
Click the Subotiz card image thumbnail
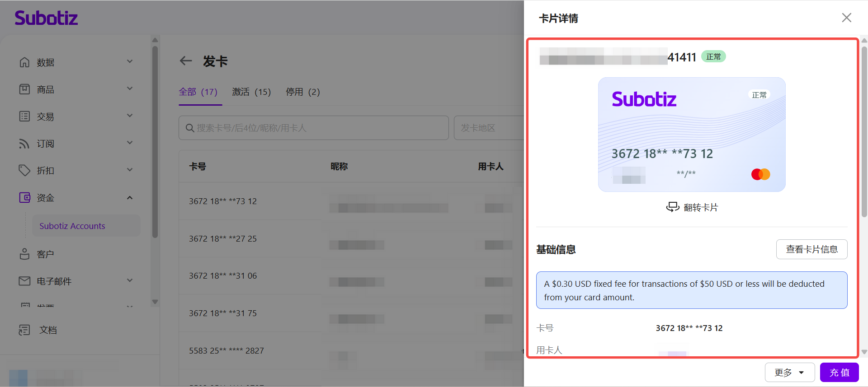(692, 135)
